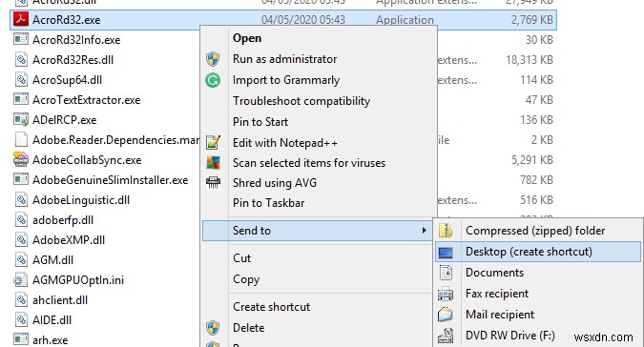Click the adoberfp.dll file icon
Screen dimensions: 644x347
(x=21, y=220)
